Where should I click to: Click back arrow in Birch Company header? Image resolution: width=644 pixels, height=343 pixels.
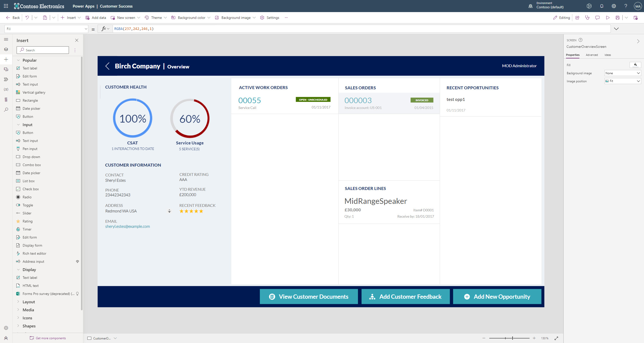(x=107, y=66)
